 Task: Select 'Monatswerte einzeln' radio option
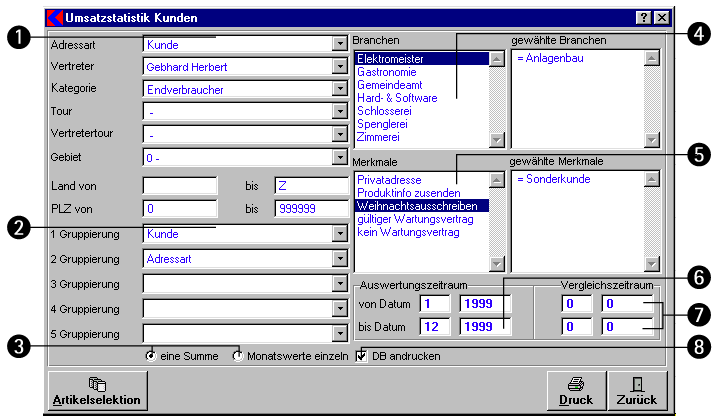click(238, 355)
